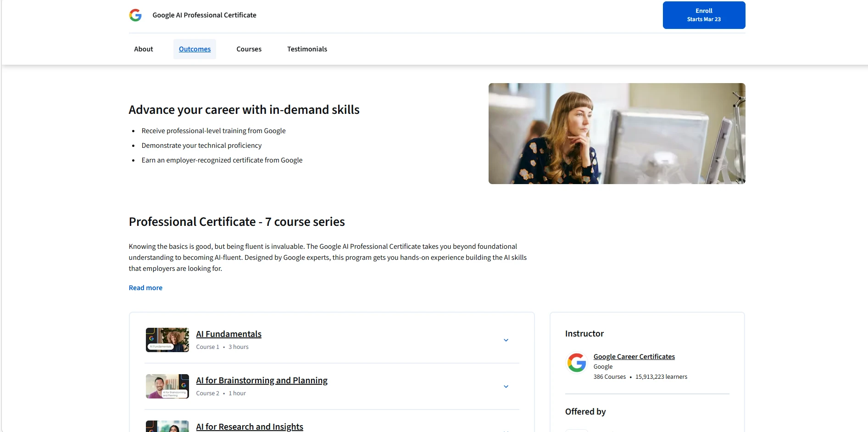Click the Google Career Certificates instructor logo

coord(577,363)
